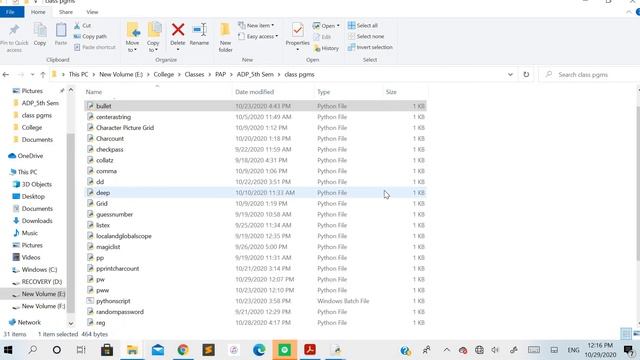The width and height of the screenshot is (640, 360).
Task: Click the Rename icon
Action: coord(199,29)
